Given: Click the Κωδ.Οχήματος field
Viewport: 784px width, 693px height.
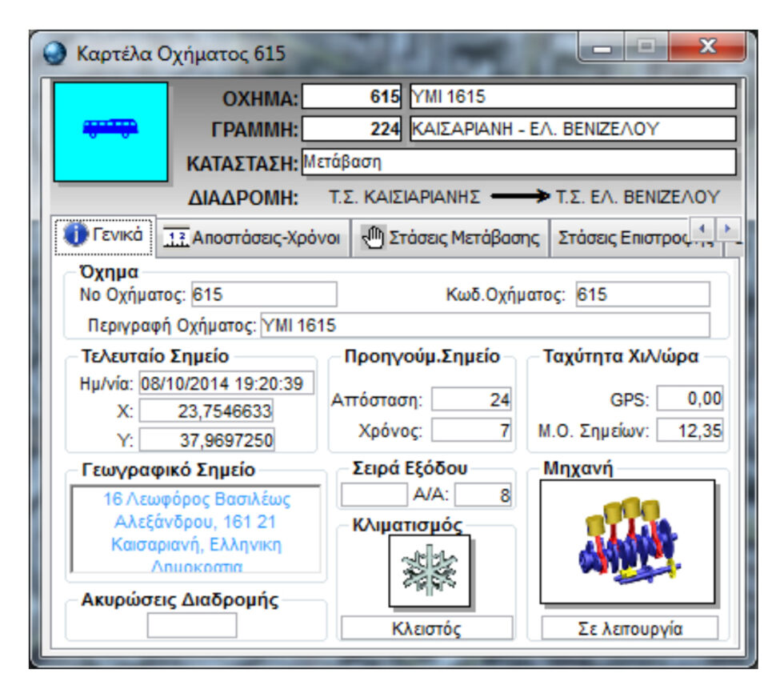Looking at the screenshot, I should pyautogui.click(x=642, y=294).
